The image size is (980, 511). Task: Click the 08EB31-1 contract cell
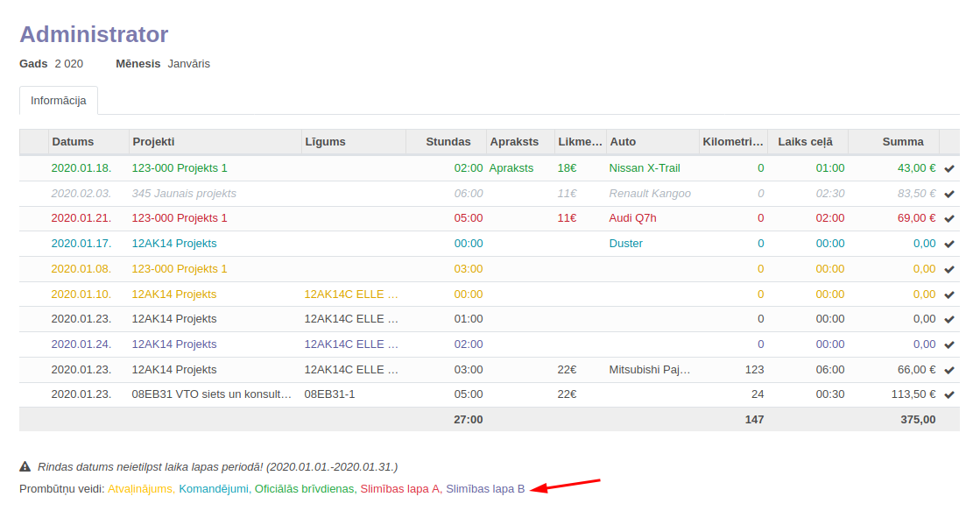[329, 394]
